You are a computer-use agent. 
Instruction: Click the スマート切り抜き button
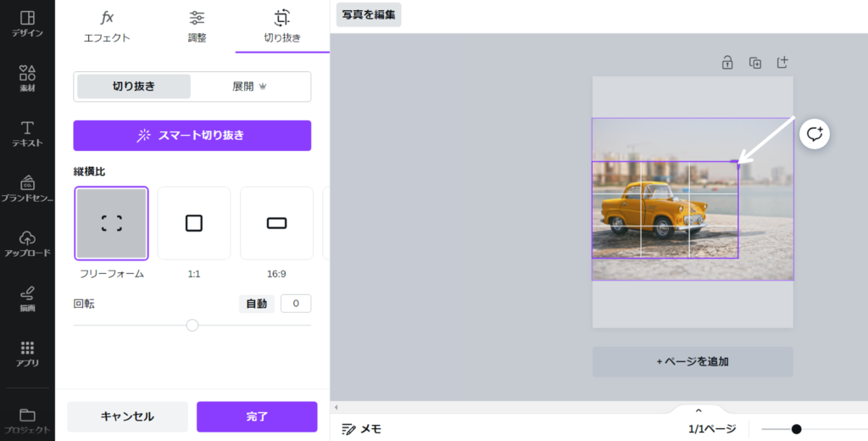192,136
